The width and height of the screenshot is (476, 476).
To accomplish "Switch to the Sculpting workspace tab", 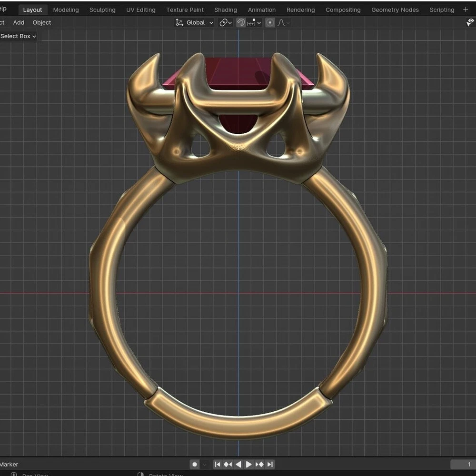I will tap(102, 10).
